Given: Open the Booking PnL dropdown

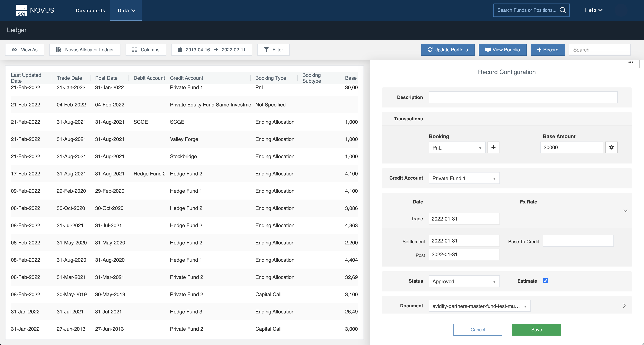Looking at the screenshot, I should point(457,148).
